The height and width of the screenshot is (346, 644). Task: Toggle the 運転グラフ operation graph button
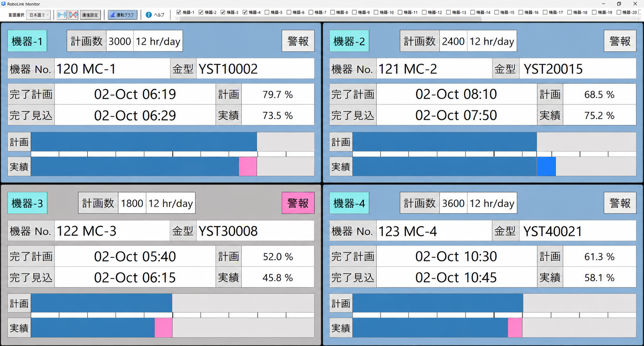tap(122, 15)
